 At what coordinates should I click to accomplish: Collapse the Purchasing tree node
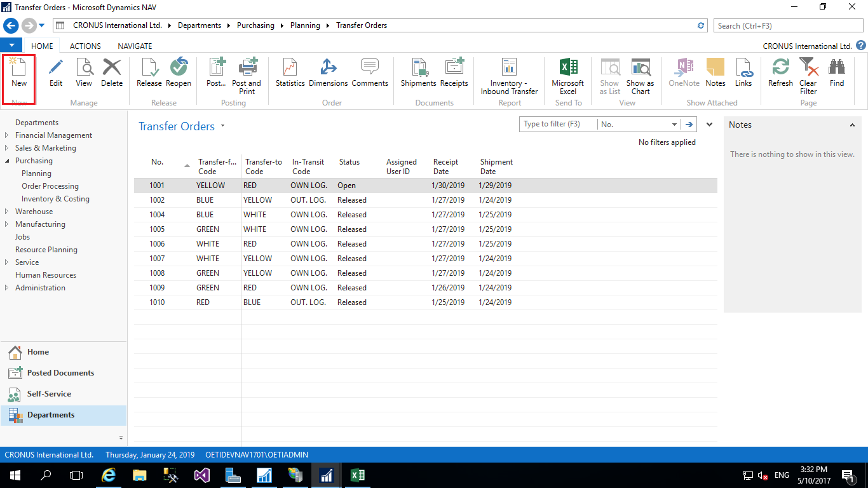coord(7,161)
